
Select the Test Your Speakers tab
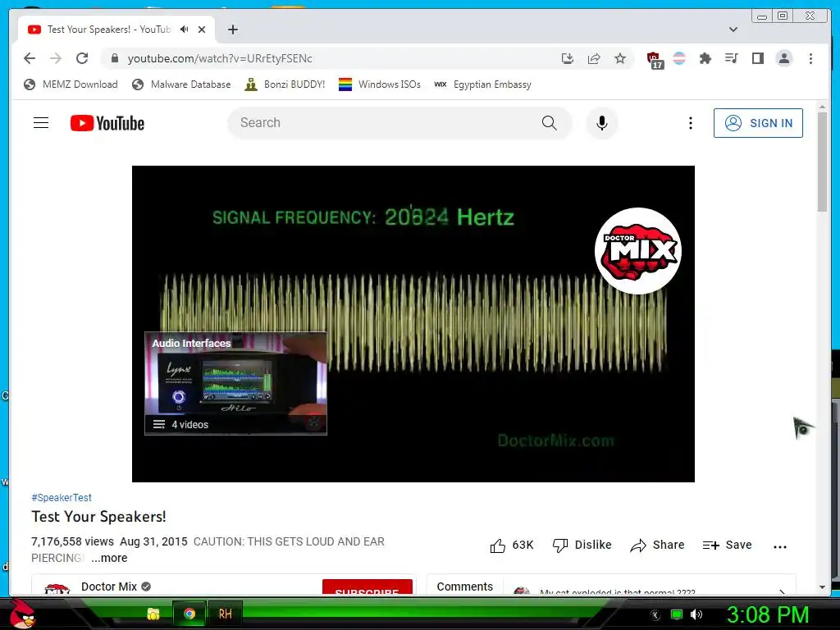pyautogui.click(x=109, y=30)
